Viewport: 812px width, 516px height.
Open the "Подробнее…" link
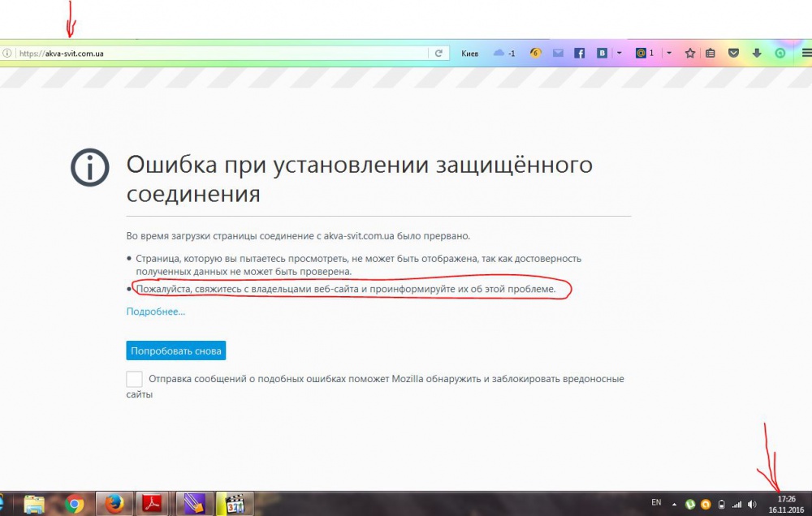tap(155, 312)
